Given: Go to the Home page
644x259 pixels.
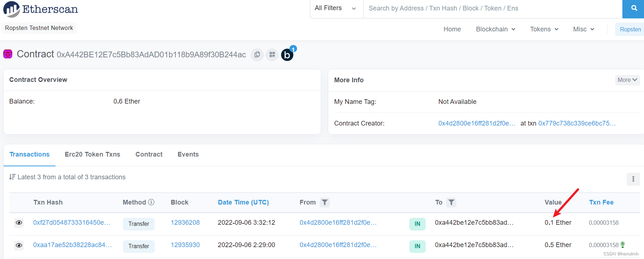Looking at the screenshot, I should [452, 29].
